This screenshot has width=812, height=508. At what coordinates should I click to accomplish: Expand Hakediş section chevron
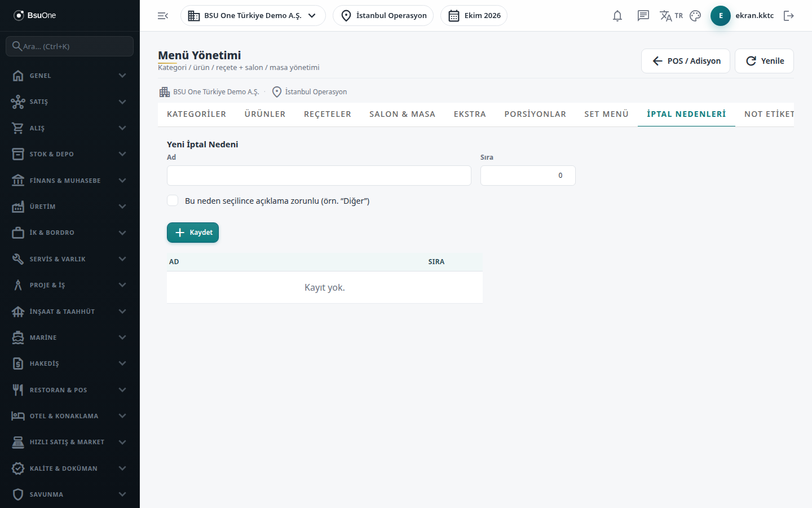122,364
